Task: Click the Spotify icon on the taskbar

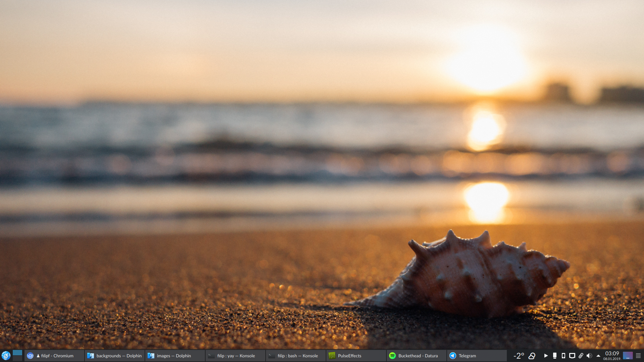Action: (x=392, y=356)
